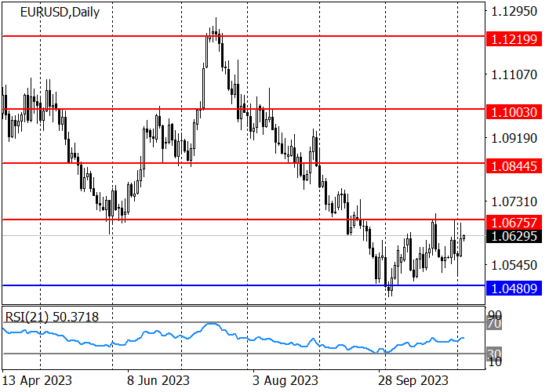Select the 1.06757 red price label

point(514,222)
